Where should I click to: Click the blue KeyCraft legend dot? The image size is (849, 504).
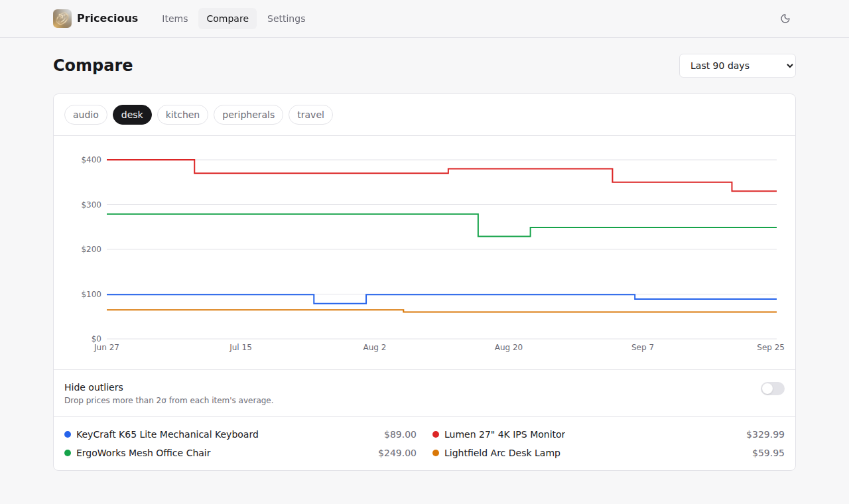tap(68, 434)
